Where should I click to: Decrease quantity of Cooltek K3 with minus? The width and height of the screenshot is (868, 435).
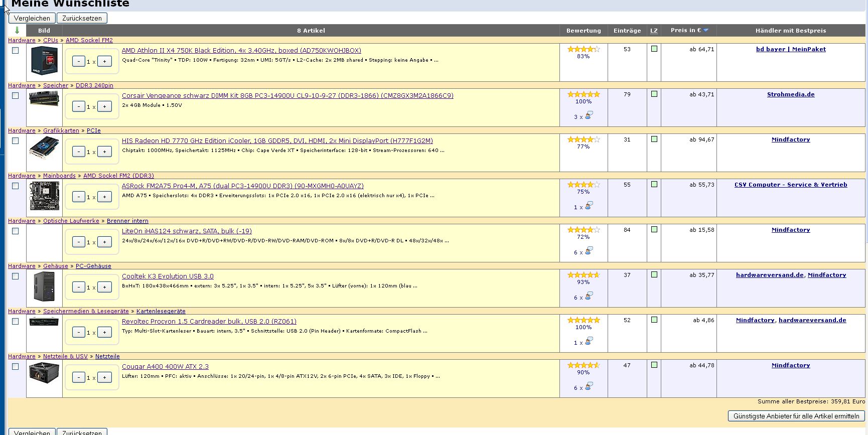79,287
